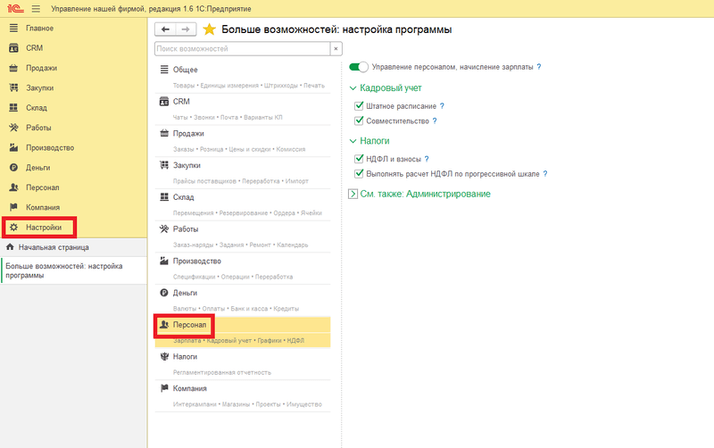Go forward with the right arrow button
The image size is (714, 448).
[x=186, y=29]
